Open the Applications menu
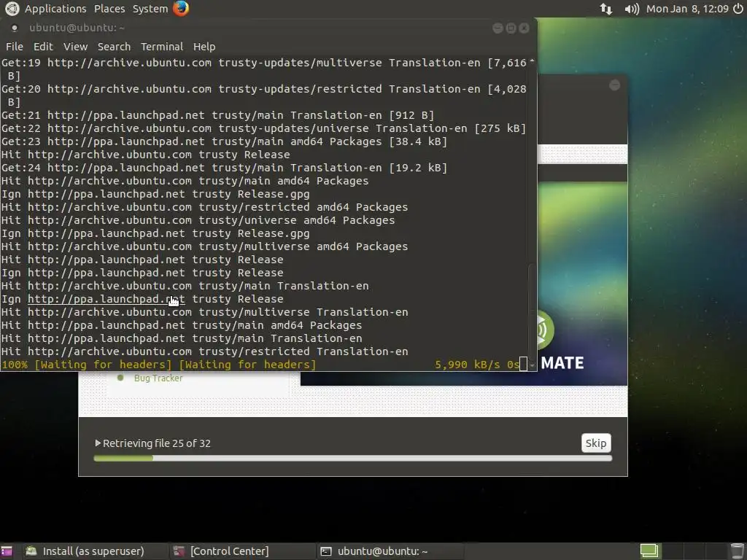The height and width of the screenshot is (560, 747). 55,9
